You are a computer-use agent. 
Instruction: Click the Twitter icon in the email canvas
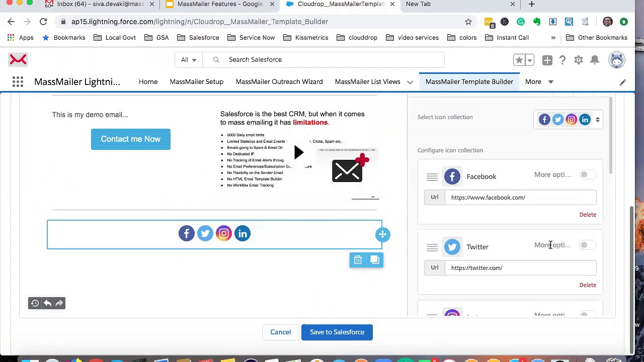205,233
